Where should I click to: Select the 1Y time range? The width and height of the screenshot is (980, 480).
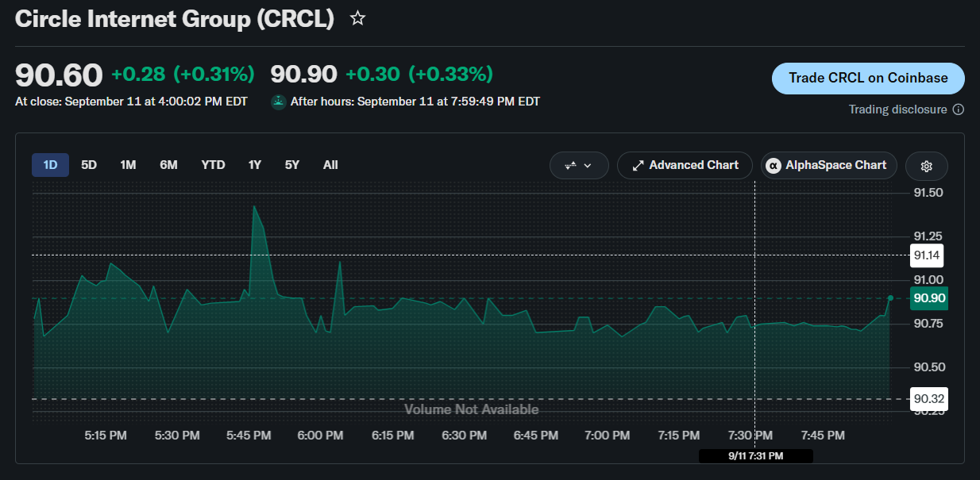click(254, 165)
